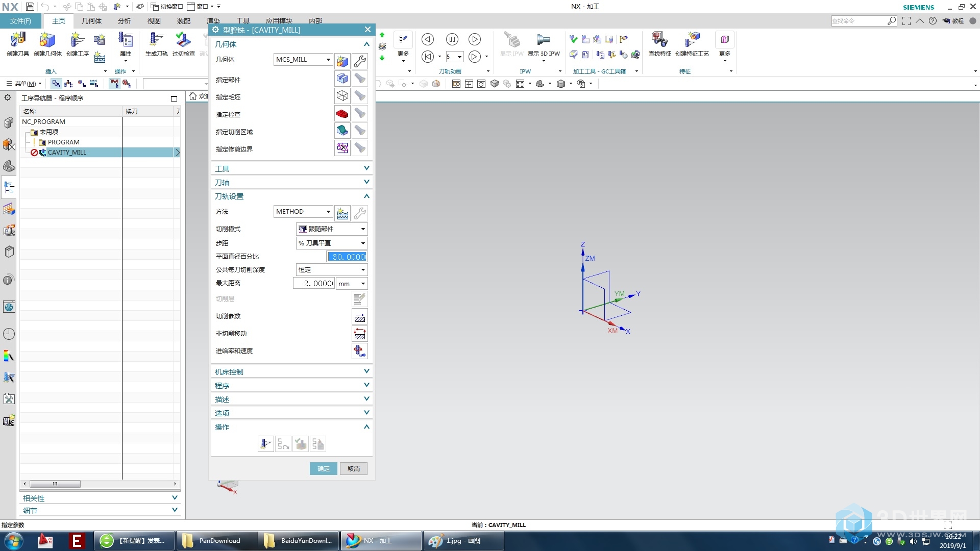980x551 pixels.
Task: Click the Show 3D IPW icon
Action: point(544,44)
